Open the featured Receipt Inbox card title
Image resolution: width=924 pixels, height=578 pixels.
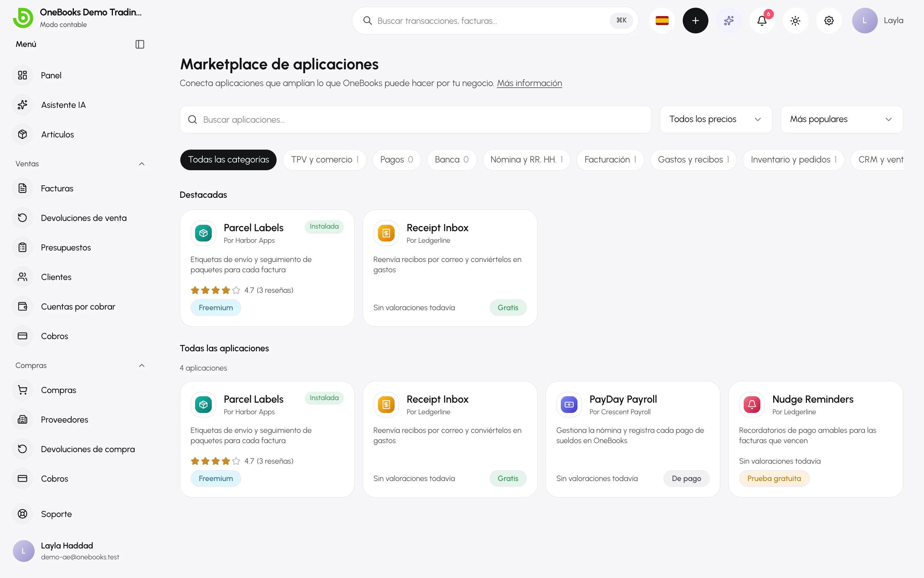437,227
